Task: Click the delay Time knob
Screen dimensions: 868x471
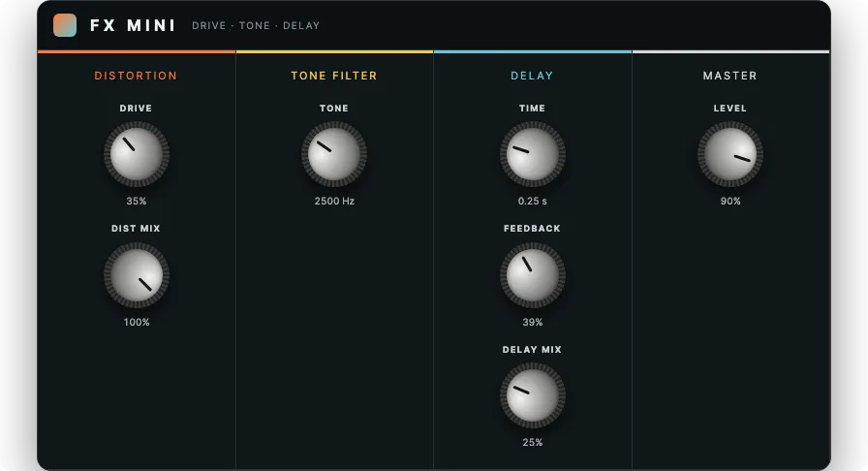Action: [533, 154]
